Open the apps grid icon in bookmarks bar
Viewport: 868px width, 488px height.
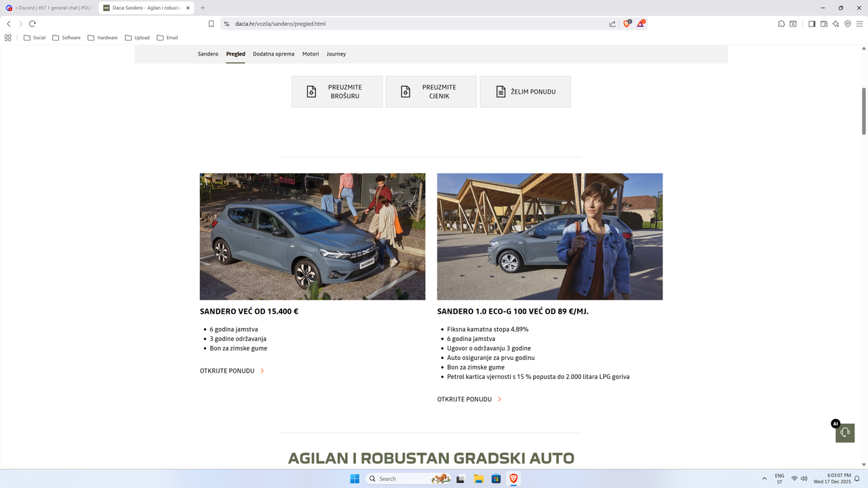tap(8, 38)
